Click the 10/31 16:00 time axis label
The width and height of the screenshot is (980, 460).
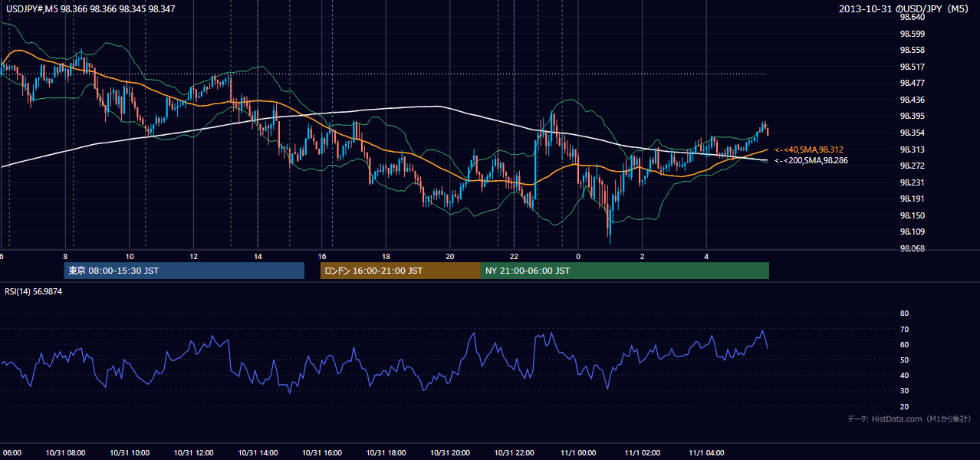point(322,452)
